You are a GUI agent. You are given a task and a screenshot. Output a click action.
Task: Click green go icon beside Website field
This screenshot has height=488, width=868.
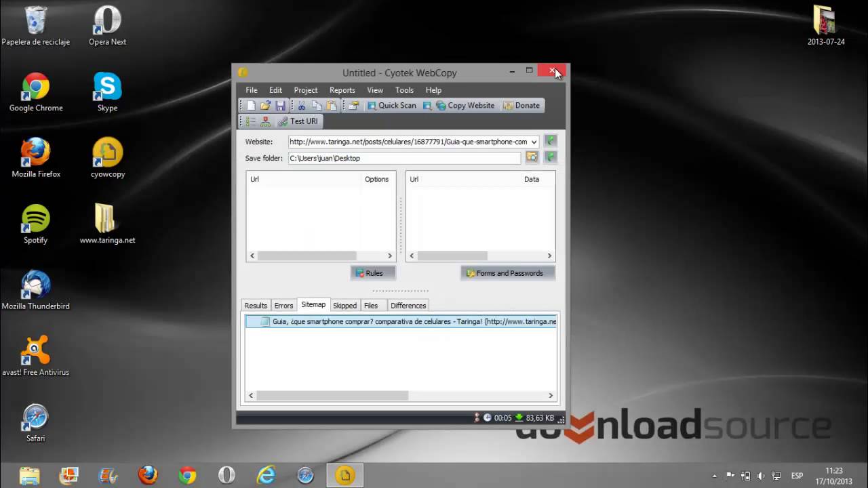[x=551, y=141]
